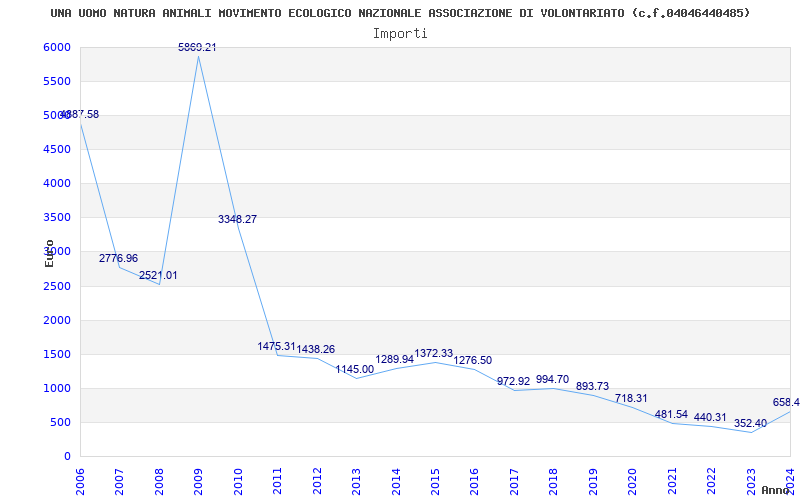Select the 2013 x-axis year label

(356, 482)
